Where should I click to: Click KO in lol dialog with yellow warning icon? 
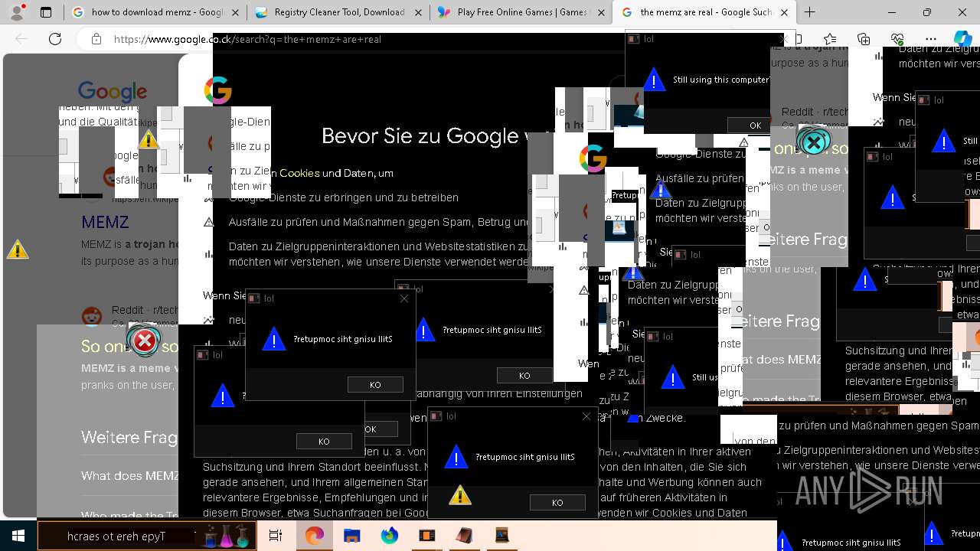(557, 503)
